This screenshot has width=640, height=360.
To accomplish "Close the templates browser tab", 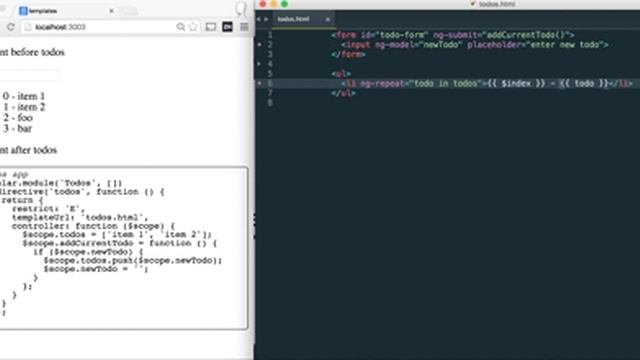I will point(111,11).
